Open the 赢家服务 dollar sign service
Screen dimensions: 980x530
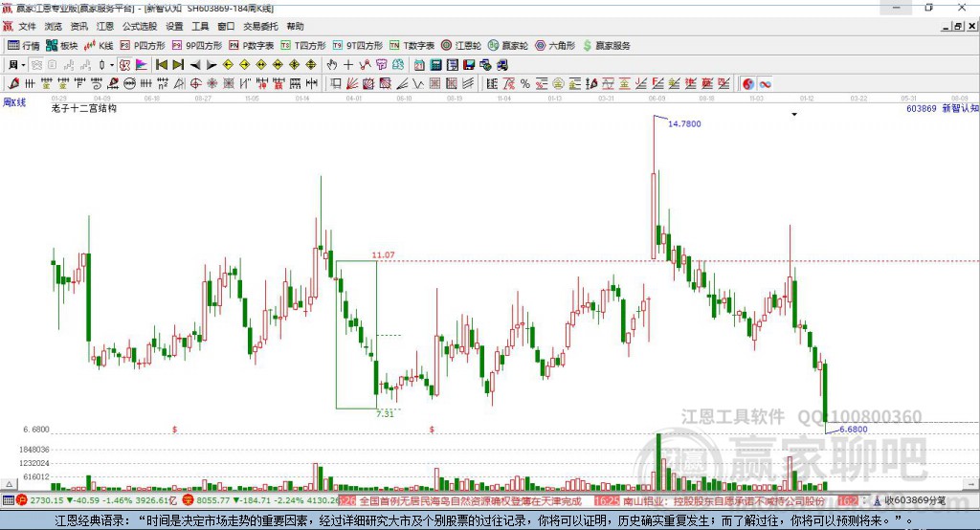[x=606, y=46]
